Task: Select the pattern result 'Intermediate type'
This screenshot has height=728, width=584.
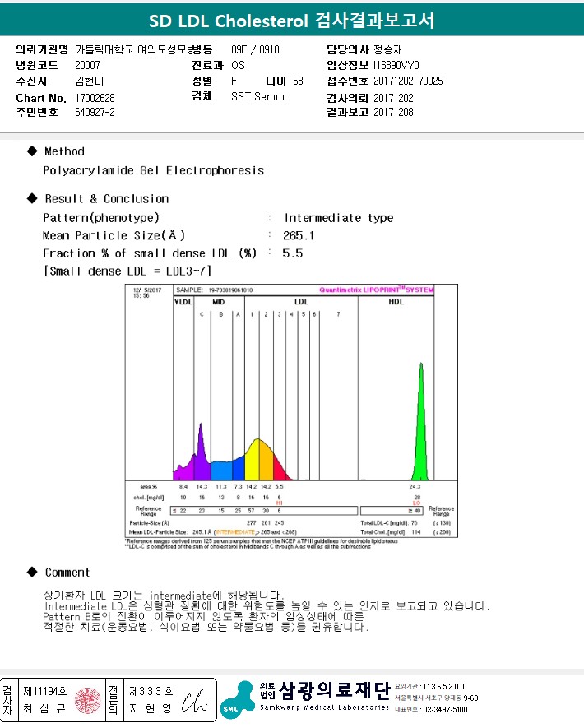Action: click(339, 218)
